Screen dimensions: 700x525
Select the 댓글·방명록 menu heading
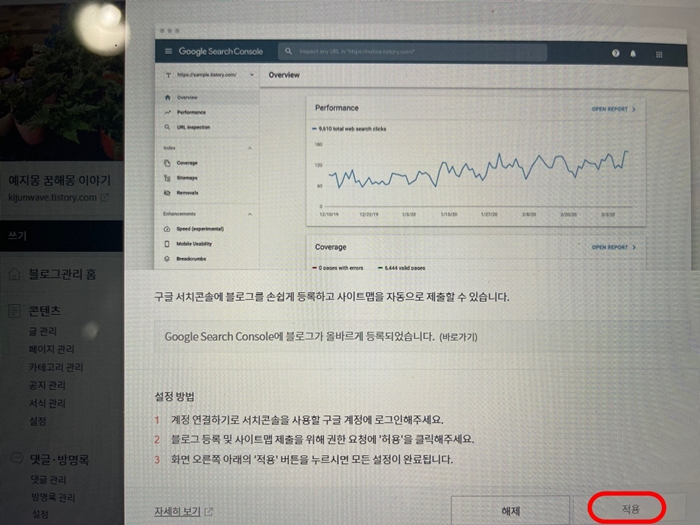(59, 459)
